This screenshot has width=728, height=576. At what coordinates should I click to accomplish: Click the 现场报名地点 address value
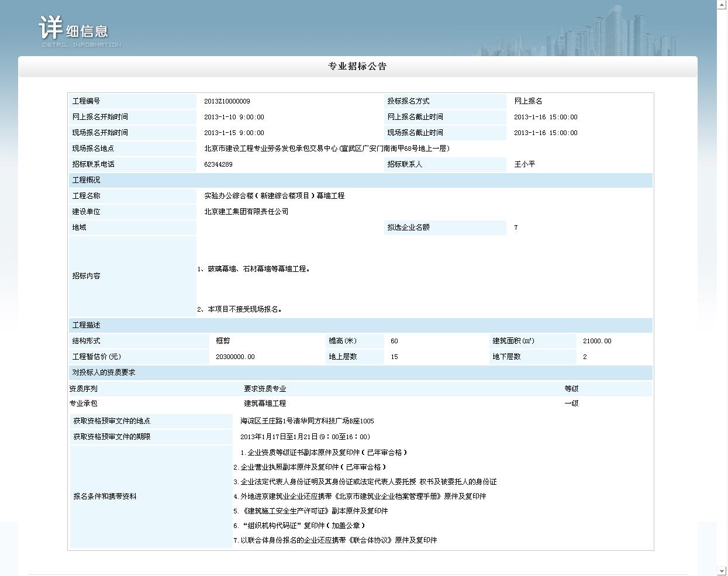click(x=327, y=149)
